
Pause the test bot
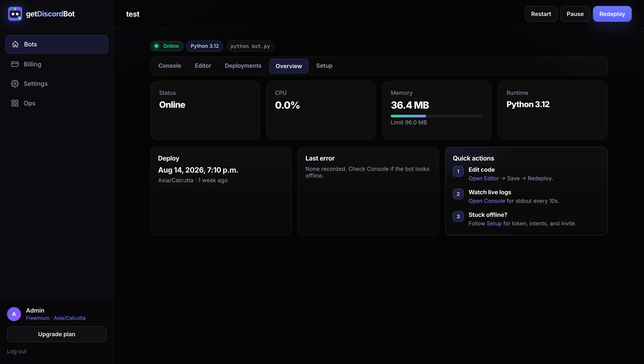click(575, 14)
